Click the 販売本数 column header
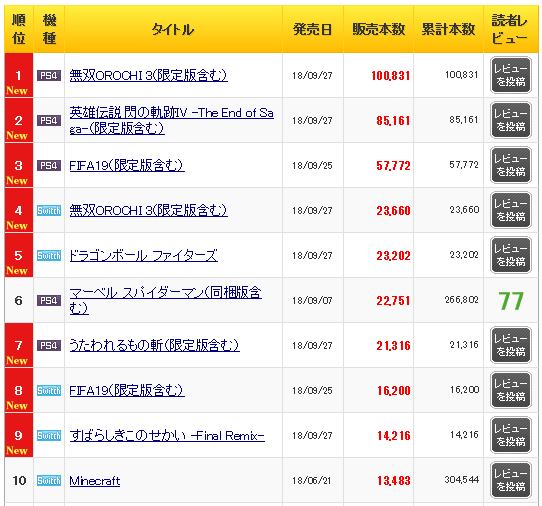 pyautogui.click(x=379, y=29)
